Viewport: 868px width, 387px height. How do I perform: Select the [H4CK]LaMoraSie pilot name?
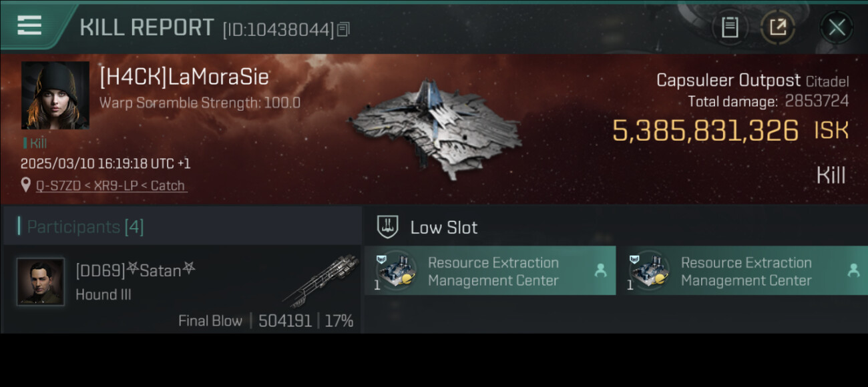[184, 77]
